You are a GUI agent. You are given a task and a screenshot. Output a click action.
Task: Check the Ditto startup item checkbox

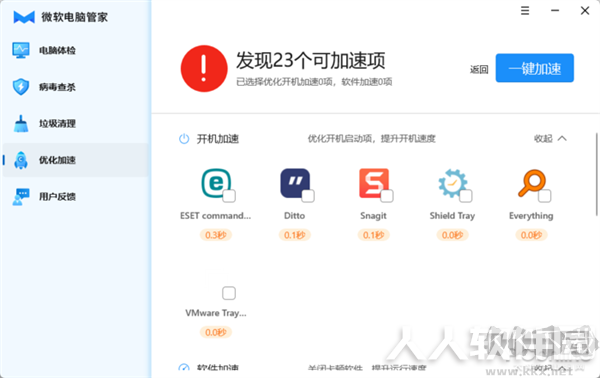[308, 196]
